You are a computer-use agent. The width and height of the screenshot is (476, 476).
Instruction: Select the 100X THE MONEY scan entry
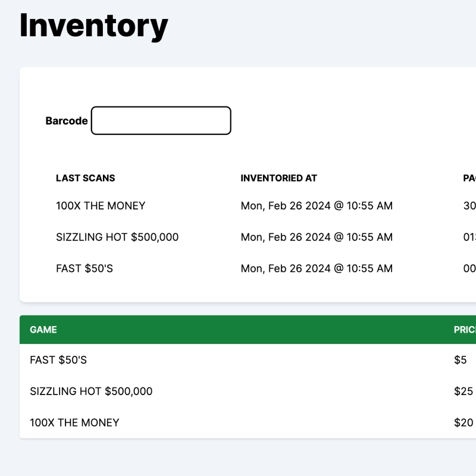[x=100, y=206]
